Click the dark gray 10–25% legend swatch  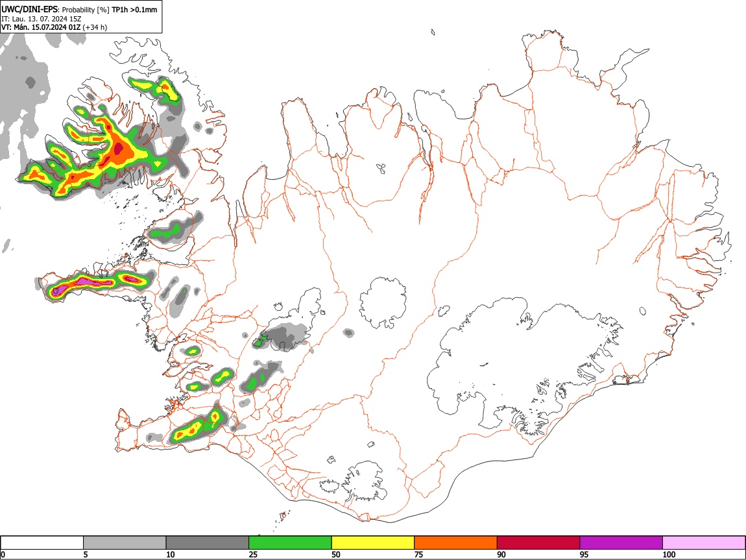[208, 543]
